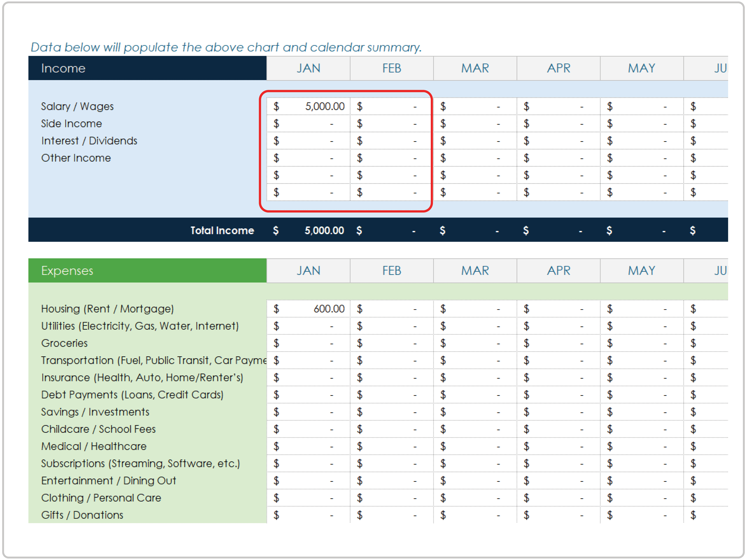Select the Utilities February cell
Image resolution: width=747 pixels, height=560 pixels.
[x=391, y=326]
